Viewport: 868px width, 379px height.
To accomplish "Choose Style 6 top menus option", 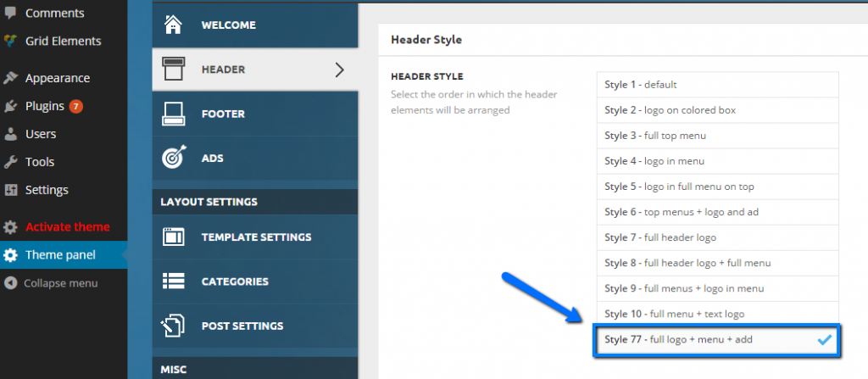I will pos(717,212).
